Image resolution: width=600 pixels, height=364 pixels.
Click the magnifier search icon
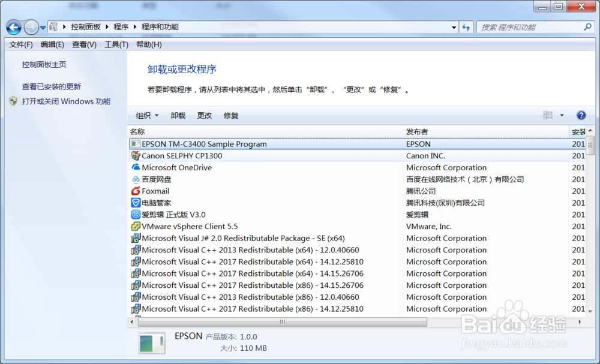[x=588, y=27]
